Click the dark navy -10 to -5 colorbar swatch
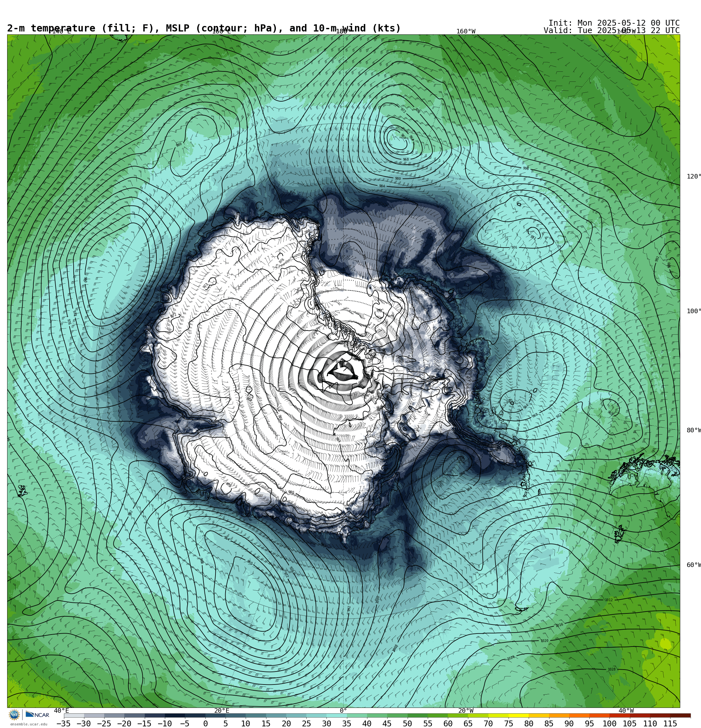The width and height of the screenshot is (701, 728). point(175,715)
